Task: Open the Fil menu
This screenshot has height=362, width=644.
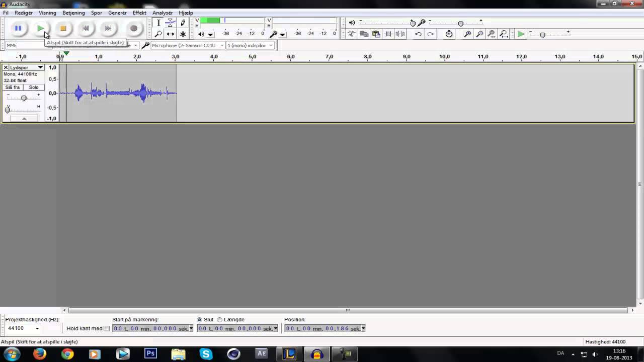Action: tap(6, 13)
